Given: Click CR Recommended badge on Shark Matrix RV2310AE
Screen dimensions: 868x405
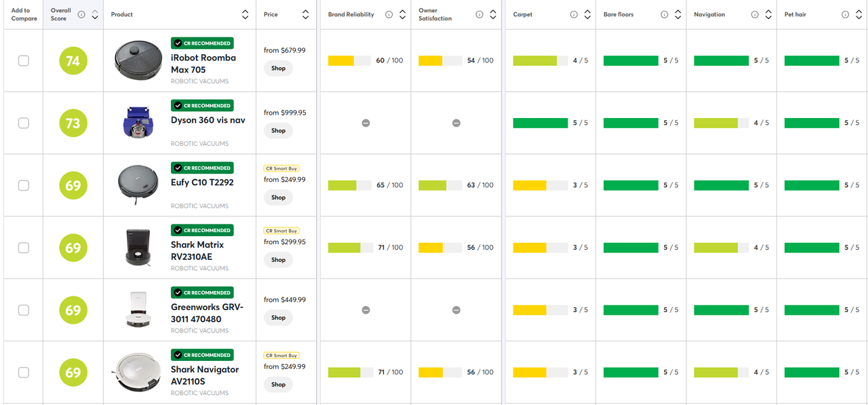Looking at the screenshot, I should coord(202,230).
